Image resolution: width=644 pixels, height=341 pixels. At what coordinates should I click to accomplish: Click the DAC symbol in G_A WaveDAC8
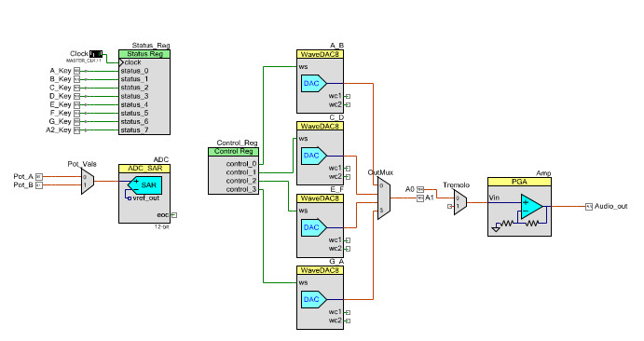point(314,299)
